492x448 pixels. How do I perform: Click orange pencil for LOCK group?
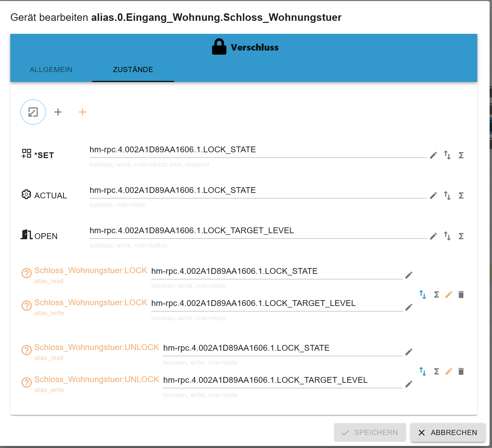pyautogui.click(x=449, y=295)
